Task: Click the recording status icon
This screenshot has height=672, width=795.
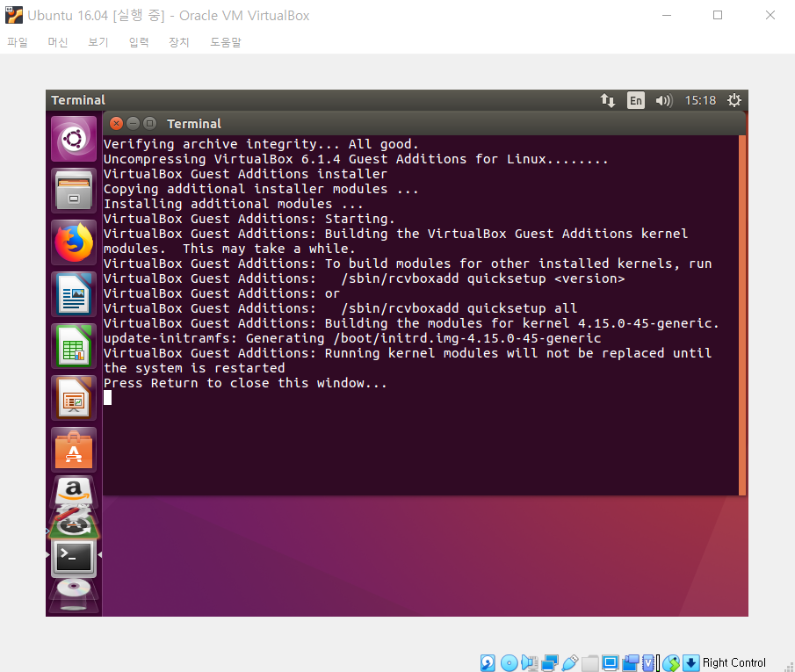Action: (x=631, y=663)
